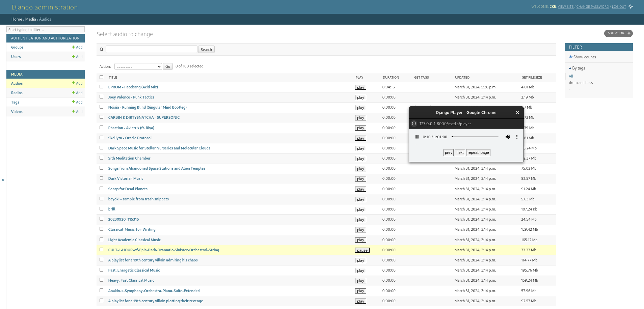Sort table by Updated column header
This screenshot has height=309, width=644.
462,78
